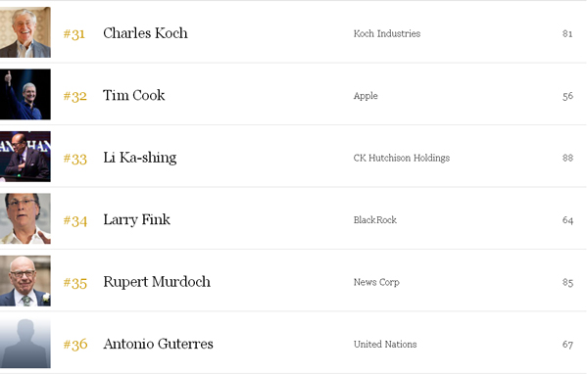This screenshot has width=588, height=374.
Task: Open Larry Fink's portrait thumbnail
Action: (25, 219)
